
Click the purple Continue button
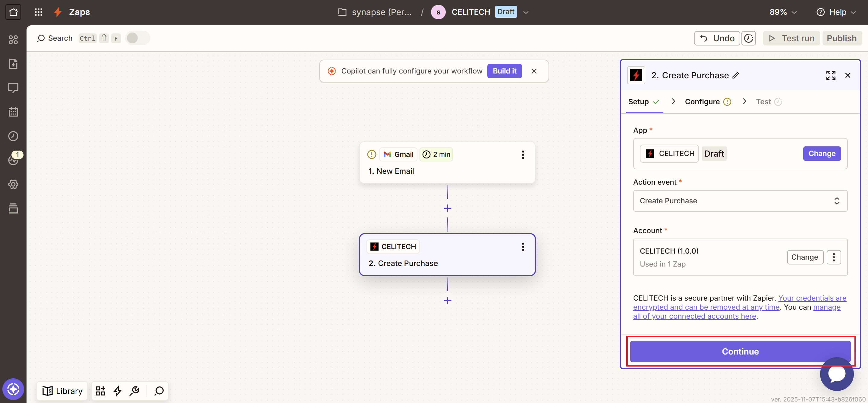(x=740, y=351)
